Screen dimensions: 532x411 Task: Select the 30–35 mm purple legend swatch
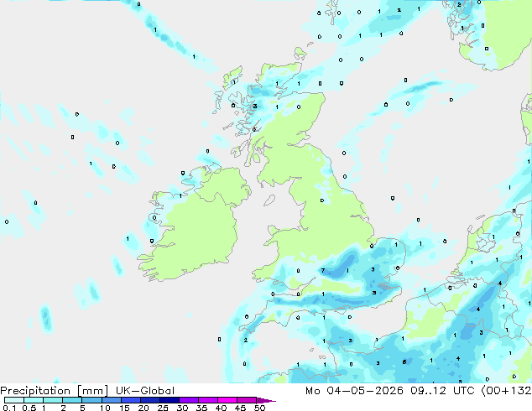click(188, 400)
